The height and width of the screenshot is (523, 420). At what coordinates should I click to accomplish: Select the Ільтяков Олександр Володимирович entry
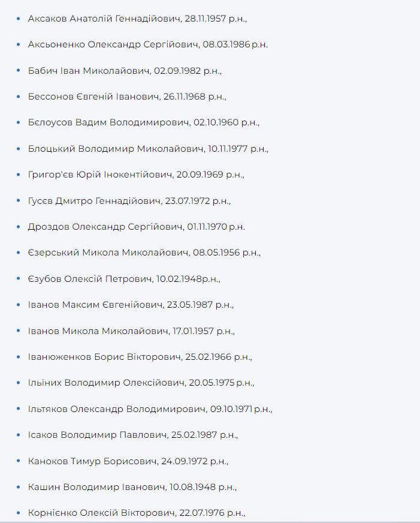[150, 409]
